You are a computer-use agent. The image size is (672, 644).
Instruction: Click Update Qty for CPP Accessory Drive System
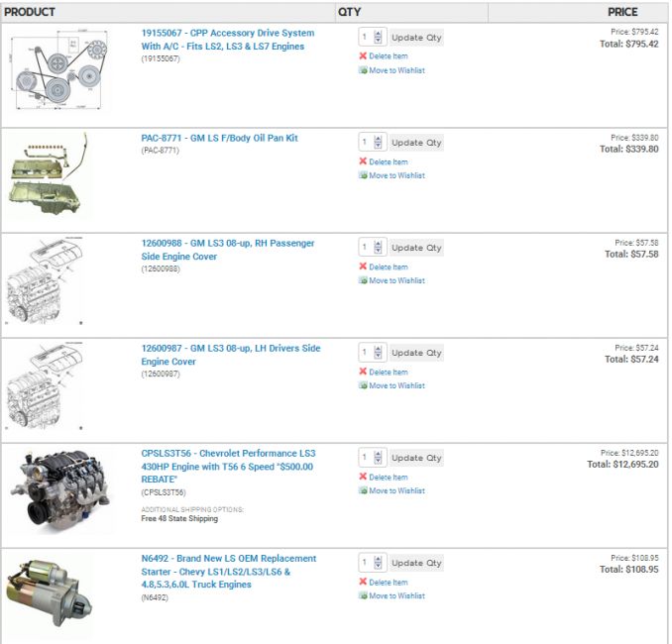[x=416, y=38]
